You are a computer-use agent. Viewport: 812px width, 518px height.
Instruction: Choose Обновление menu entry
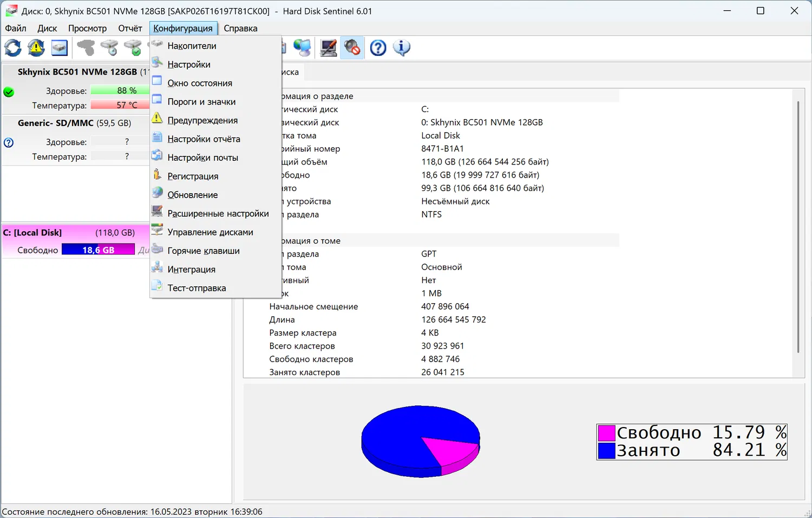coord(216,195)
